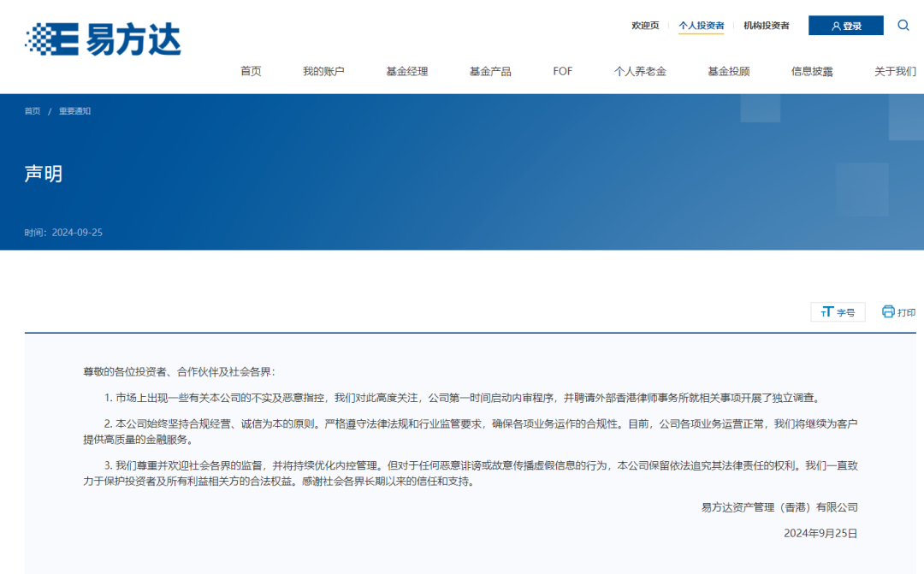Click the closing date 2024年9月25日
The height and width of the screenshot is (574, 924).
click(x=820, y=533)
